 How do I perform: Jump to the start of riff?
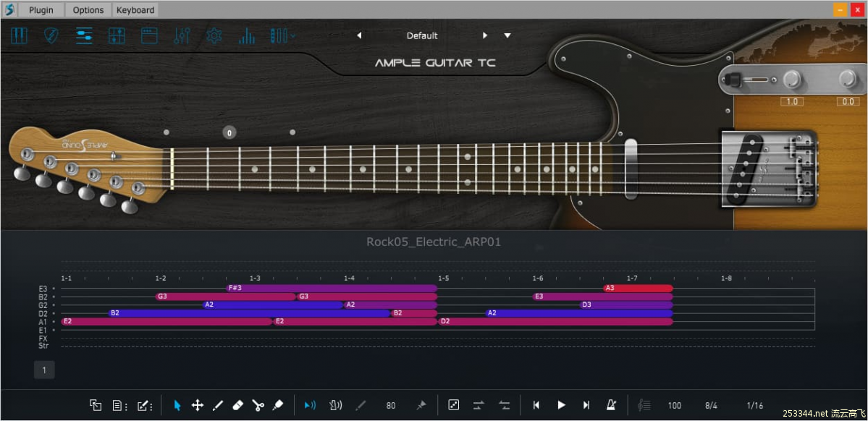536,406
